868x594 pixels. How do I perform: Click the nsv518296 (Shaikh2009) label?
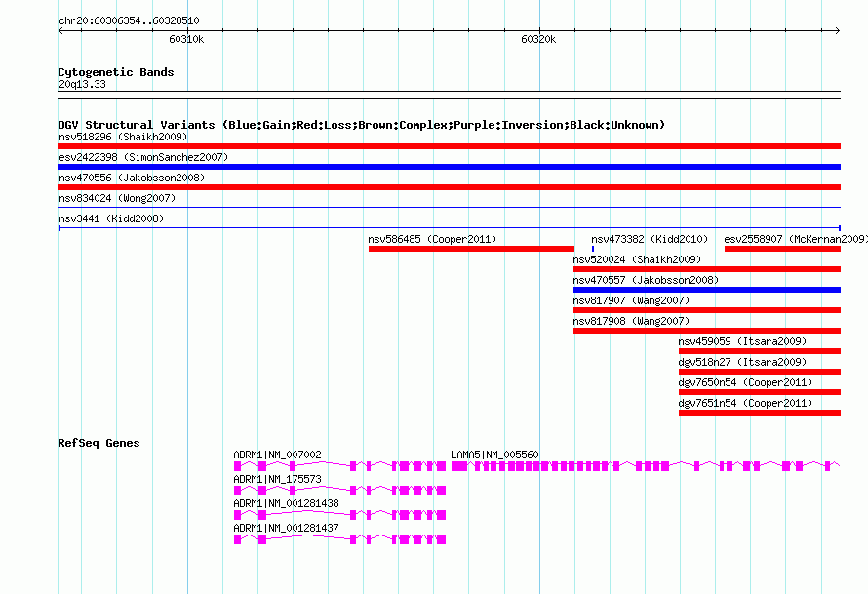point(123,137)
